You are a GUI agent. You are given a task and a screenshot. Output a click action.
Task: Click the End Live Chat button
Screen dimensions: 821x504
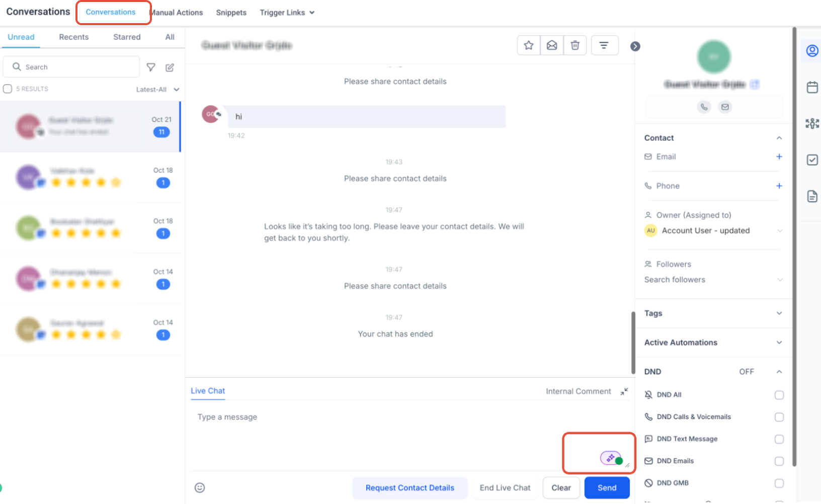coord(505,488)
